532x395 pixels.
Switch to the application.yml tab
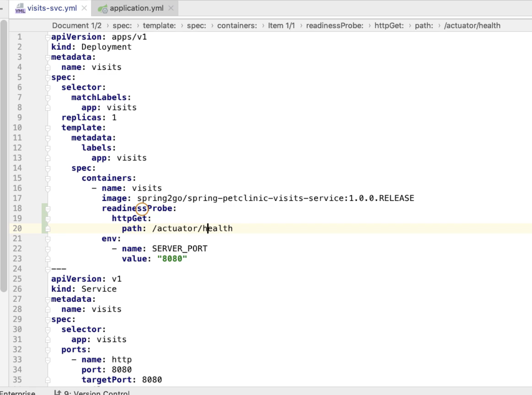click(x=136, y=8)
